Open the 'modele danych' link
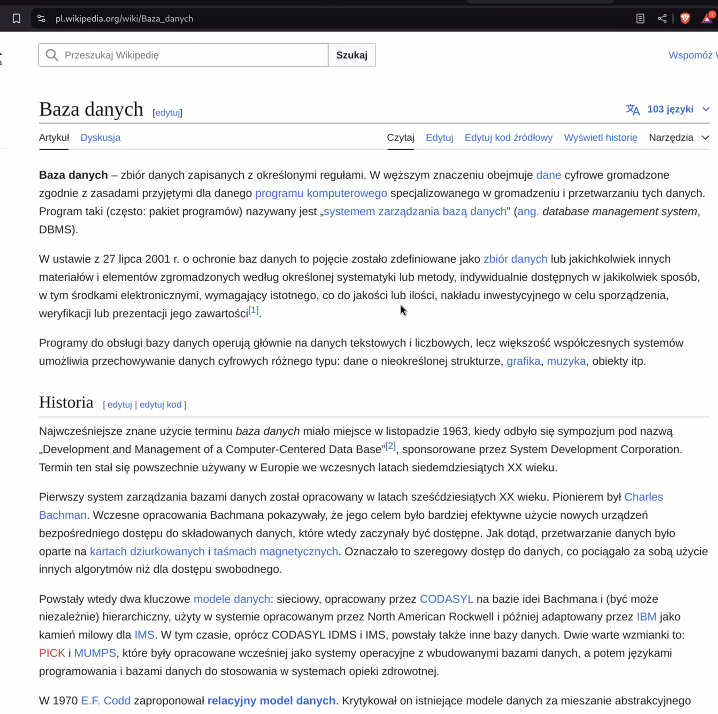The image size is (718, 714). click(x=232, y=599)
